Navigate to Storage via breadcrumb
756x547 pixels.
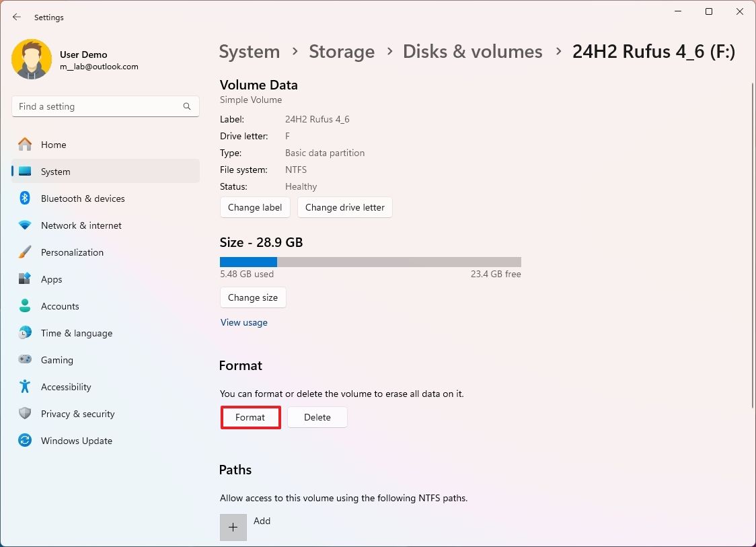[342, 51]
